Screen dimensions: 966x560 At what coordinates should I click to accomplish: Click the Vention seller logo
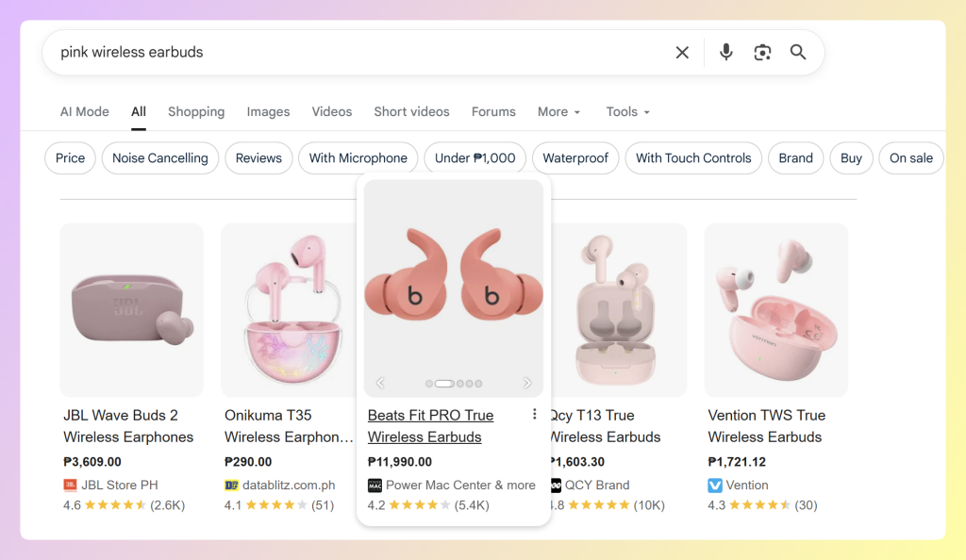(715, 485)
